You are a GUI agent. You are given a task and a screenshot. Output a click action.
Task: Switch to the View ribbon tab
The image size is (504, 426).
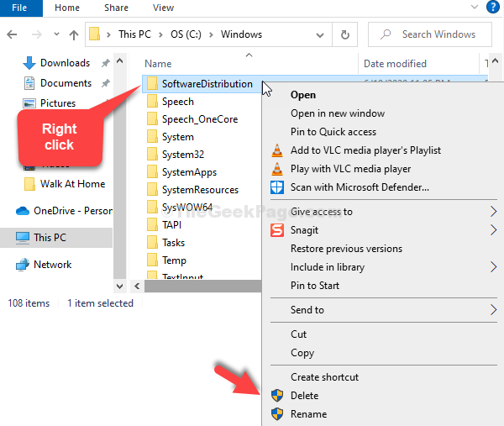[x=163, y=8]
